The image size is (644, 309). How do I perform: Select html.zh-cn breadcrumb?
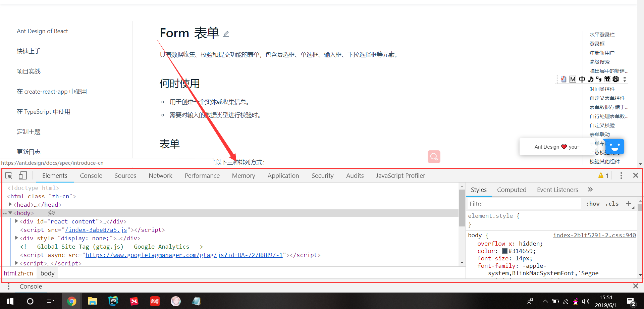pyautogui.click(x=18, y=273)
